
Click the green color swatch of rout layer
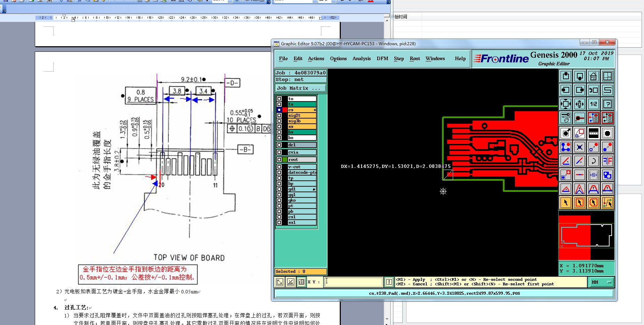(x=285, y=160)
